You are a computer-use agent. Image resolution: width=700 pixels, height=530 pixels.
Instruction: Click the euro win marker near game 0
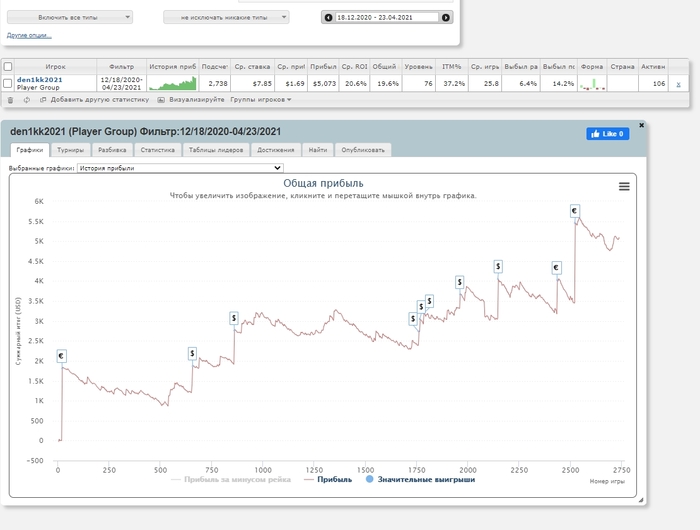[62, 356]
